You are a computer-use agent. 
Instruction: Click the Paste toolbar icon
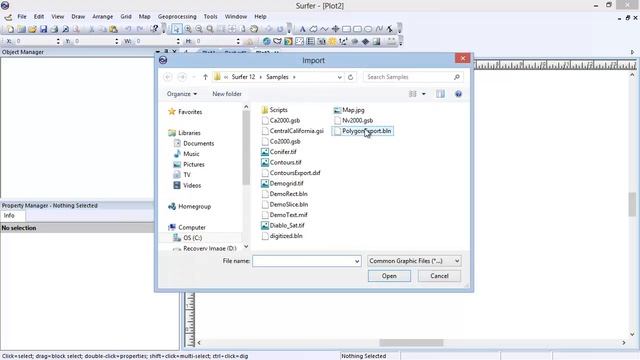[113, 29]
